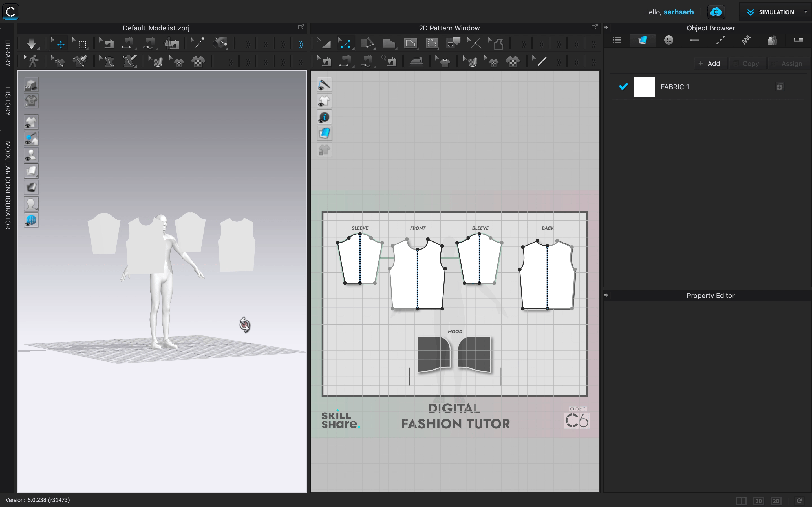Toggle the FABRIC 1 checkmark

point(623,87)
